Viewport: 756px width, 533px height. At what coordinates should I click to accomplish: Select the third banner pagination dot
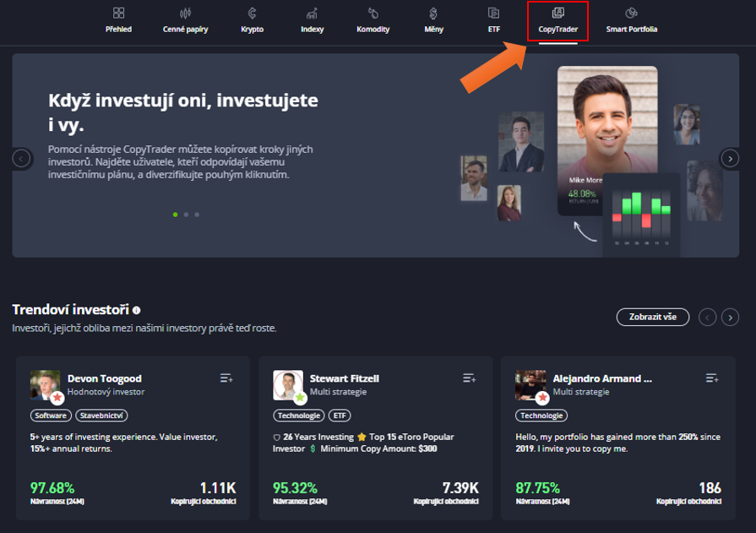click(197, 215)
